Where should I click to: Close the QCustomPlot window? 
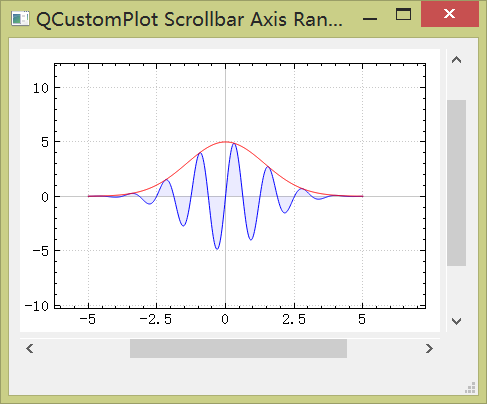(x=450, y=14)
